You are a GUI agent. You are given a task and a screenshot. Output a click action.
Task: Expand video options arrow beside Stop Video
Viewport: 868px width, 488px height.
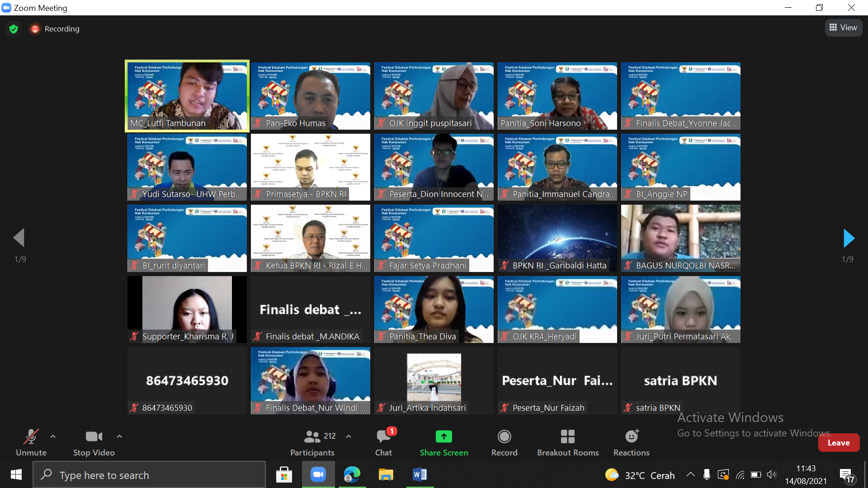119,436
